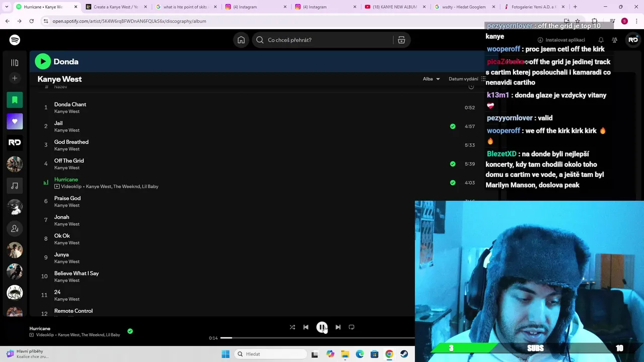This screenshot has width=644, height=362.
Task: Open Your Library icon in sidebar
Action: pyautogui.click(x=15, y=62)
